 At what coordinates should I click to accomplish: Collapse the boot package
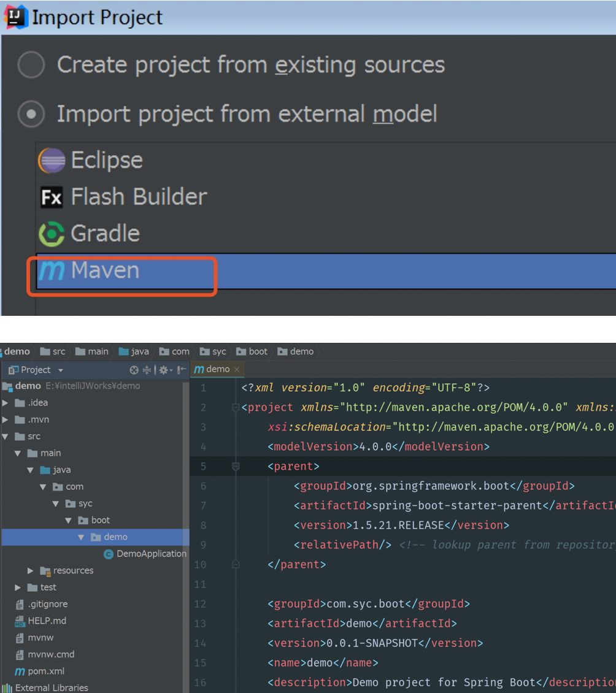click(68, 520)
